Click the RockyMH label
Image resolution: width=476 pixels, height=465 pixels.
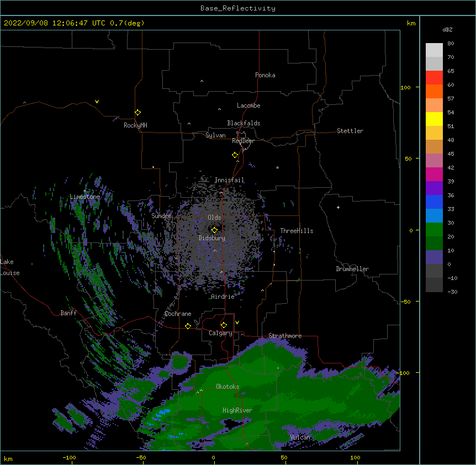[x=135, y=125]
